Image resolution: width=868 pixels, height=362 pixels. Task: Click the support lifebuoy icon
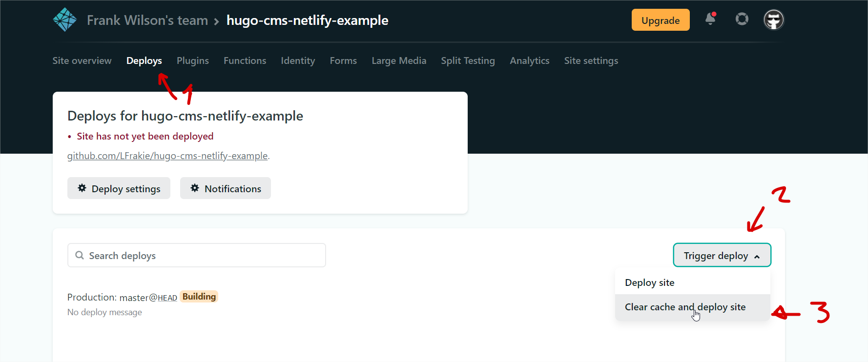click(x=742, y=20)
